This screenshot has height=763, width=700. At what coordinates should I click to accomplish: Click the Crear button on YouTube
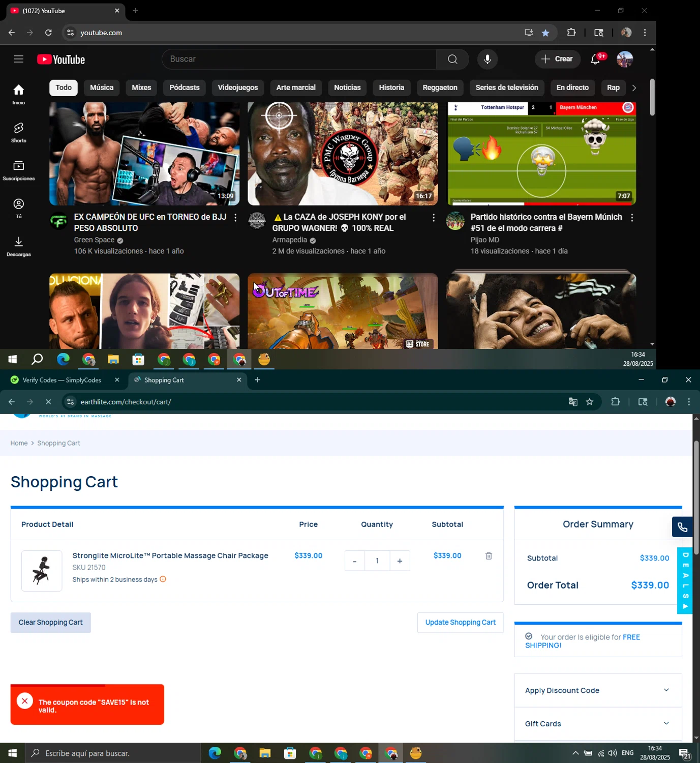pos(558,59)
